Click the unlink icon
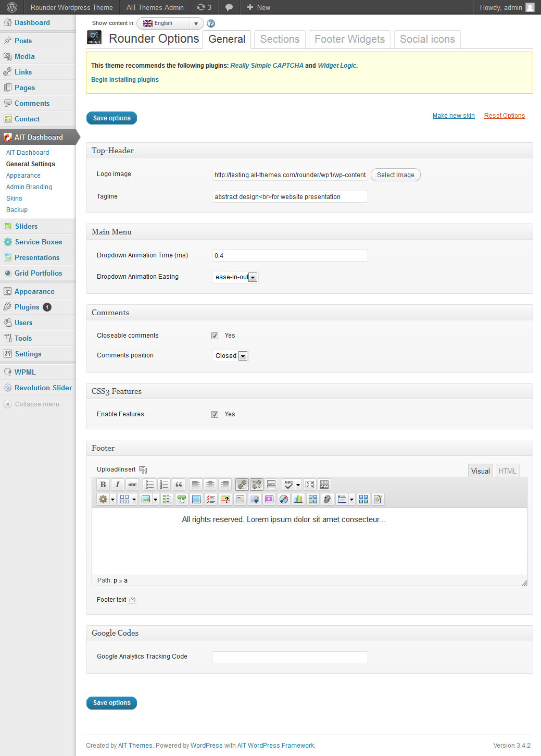This screenshot has height=756, width=541. (257, 485)
